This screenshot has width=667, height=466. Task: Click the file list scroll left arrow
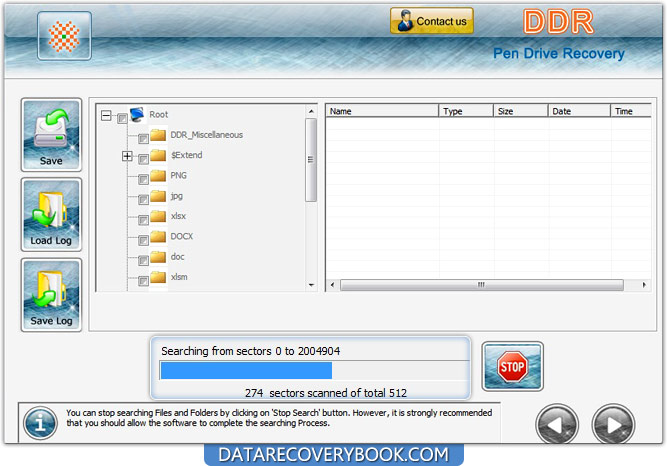tap(333, 285)
